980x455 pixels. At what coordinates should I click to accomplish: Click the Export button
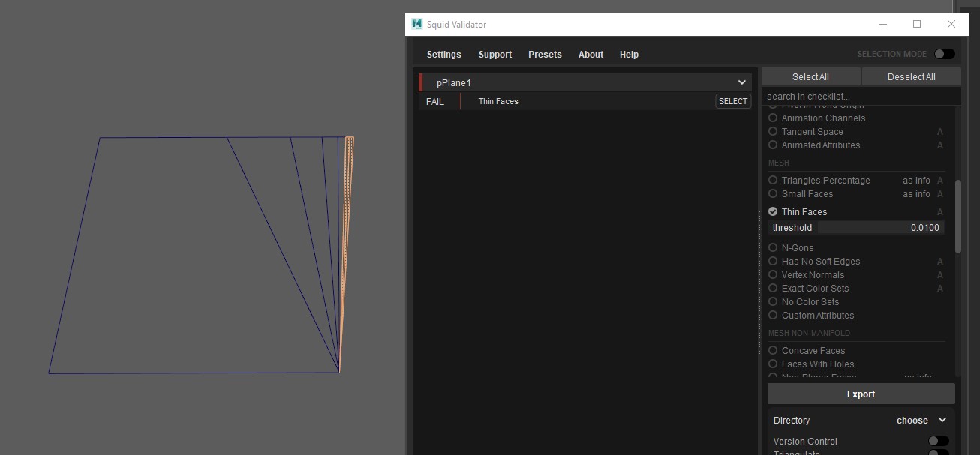pyautogui.click(x=861, y=394)
